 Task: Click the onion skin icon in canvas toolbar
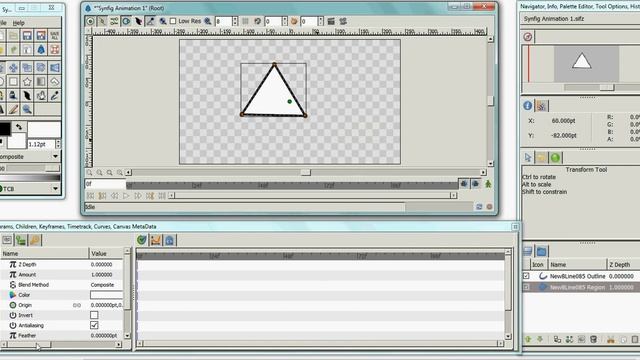click(294, 21)
